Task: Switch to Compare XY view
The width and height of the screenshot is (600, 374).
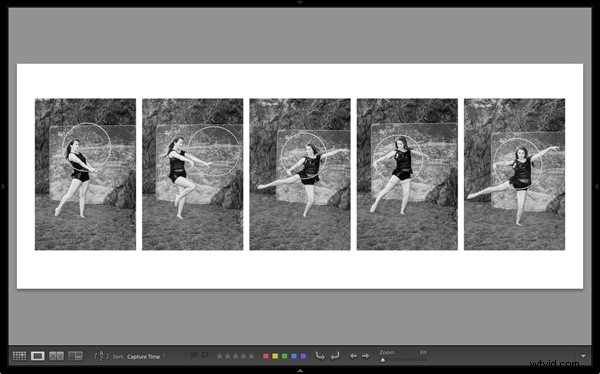Action: coord(56,356)
